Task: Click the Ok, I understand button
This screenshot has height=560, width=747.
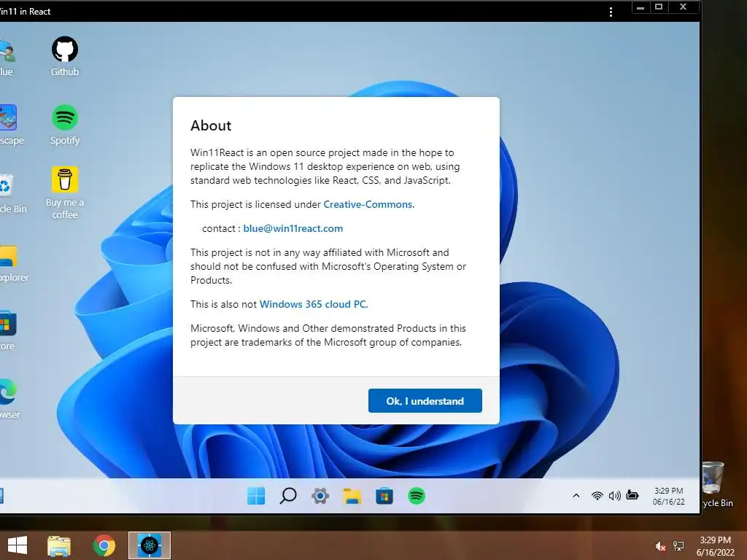Action: point(425,401)
